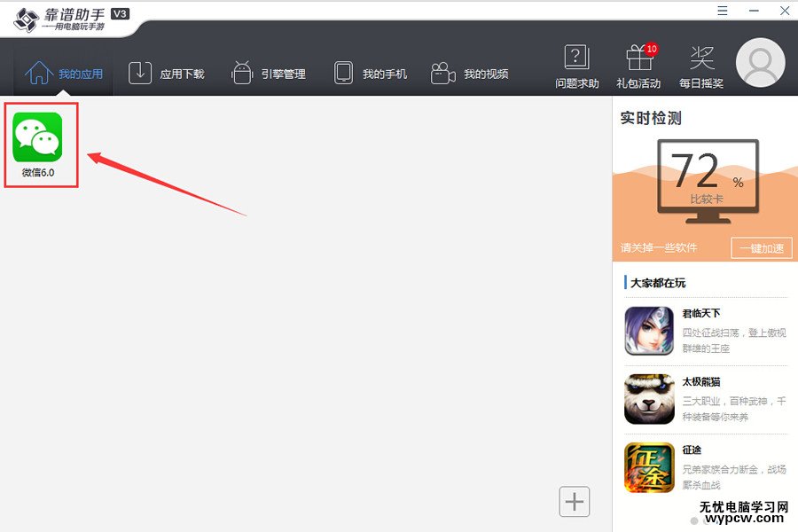Open the 征途 title link

[692, 450]
